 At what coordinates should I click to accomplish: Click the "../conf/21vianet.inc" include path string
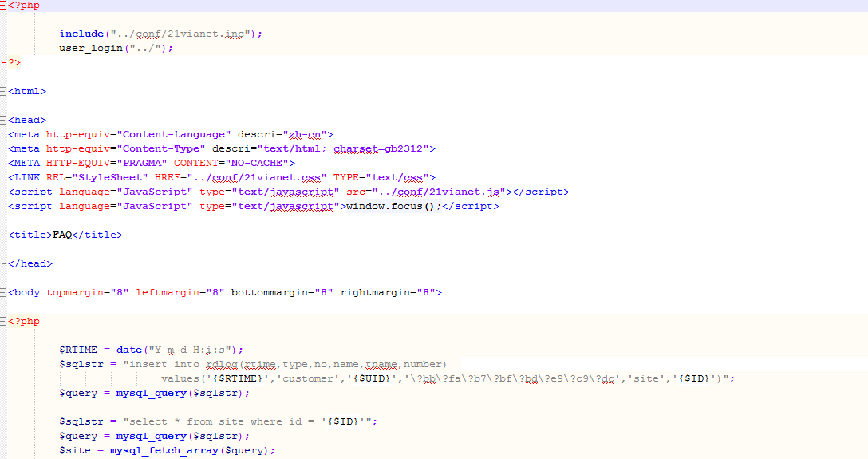tap(180, 34)
